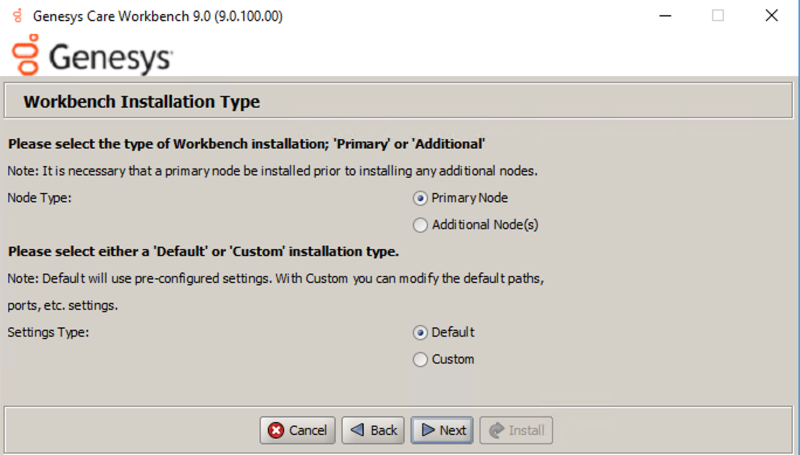Select the Primary Node option

coord(421,198)
